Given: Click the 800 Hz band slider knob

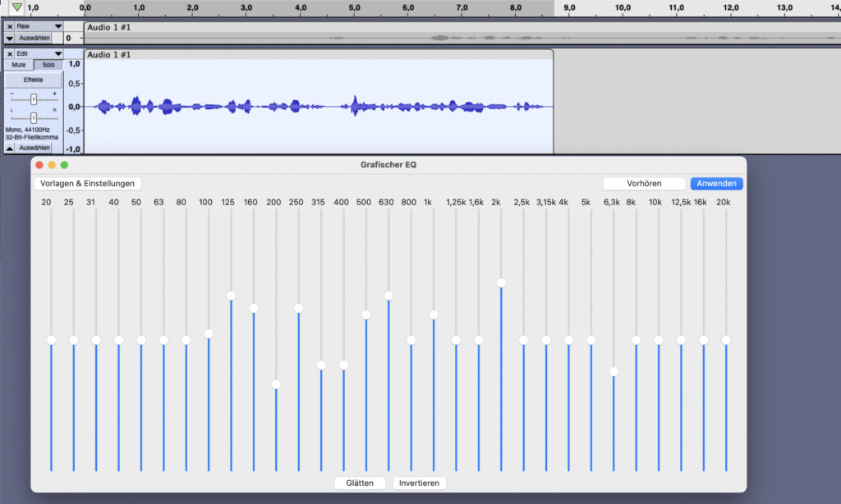Looking at the screenshot, I should pos(411,340).
